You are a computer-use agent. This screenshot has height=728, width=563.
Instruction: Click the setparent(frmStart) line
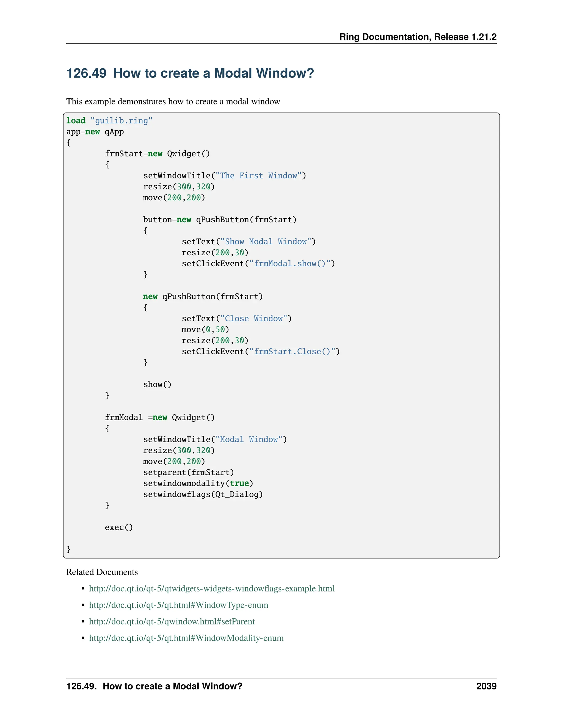(x=188, y=473)
